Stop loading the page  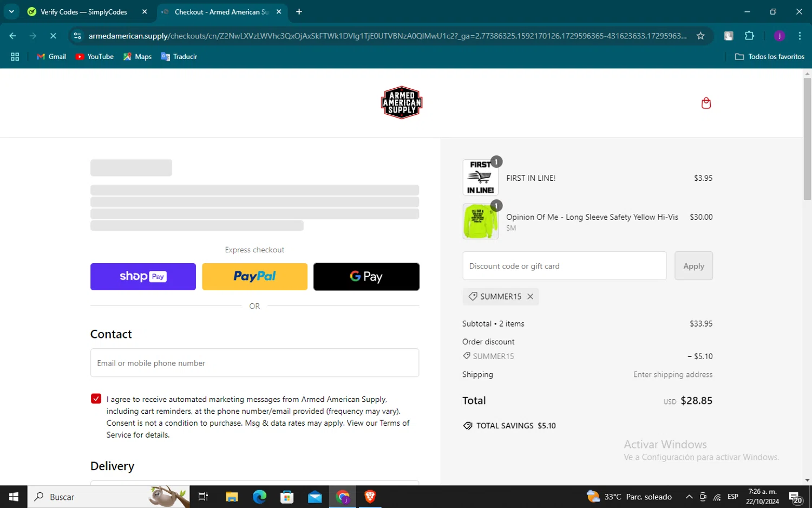(53, 36)
